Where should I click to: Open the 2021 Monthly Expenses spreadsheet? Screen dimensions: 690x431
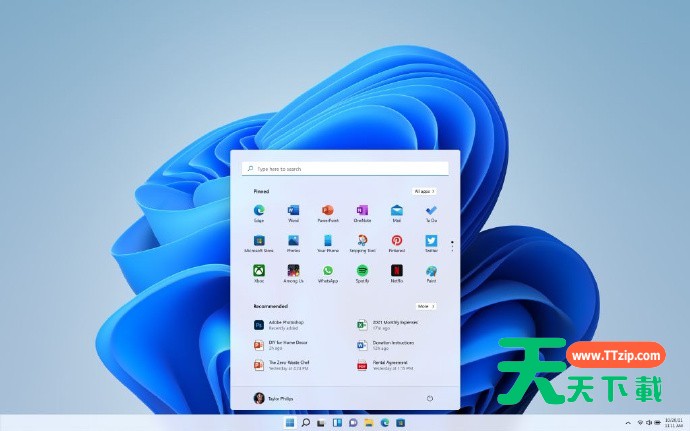pos(388,325)
